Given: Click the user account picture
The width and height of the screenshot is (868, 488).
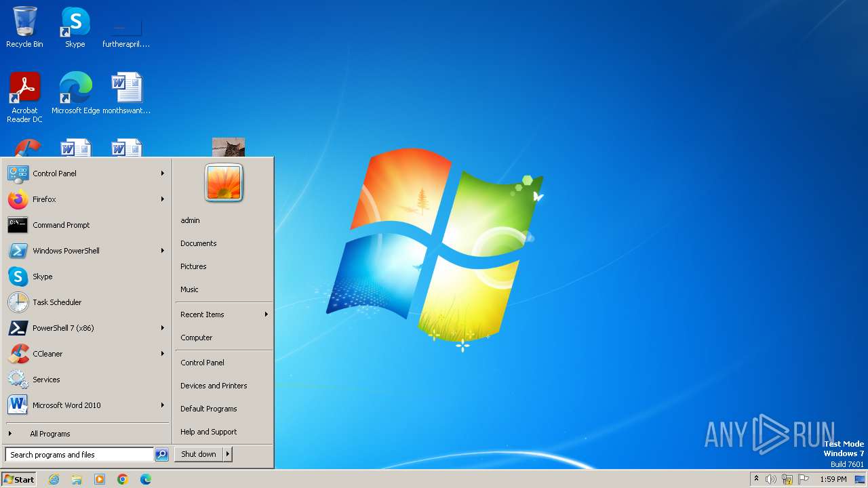Looking at the screenshot, I should point(224,183).
